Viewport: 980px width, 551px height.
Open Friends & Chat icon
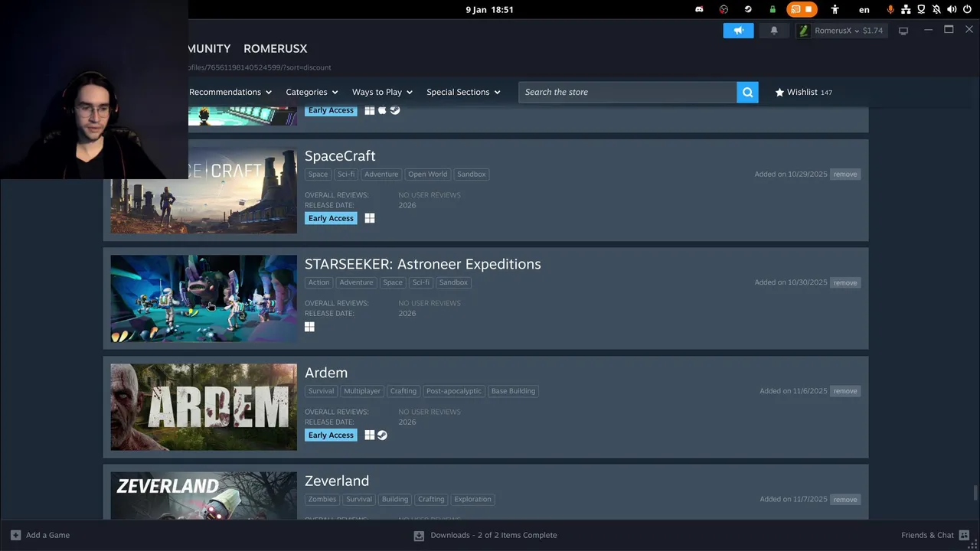964,535
